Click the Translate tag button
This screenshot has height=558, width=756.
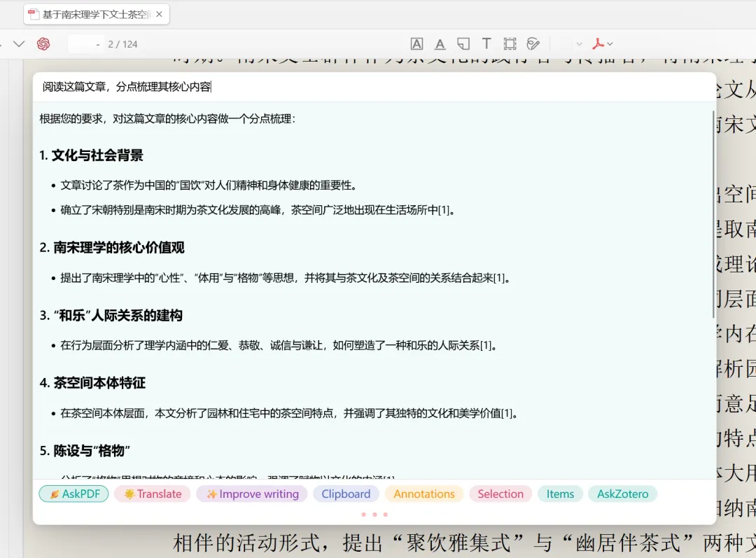pos(153,494)
